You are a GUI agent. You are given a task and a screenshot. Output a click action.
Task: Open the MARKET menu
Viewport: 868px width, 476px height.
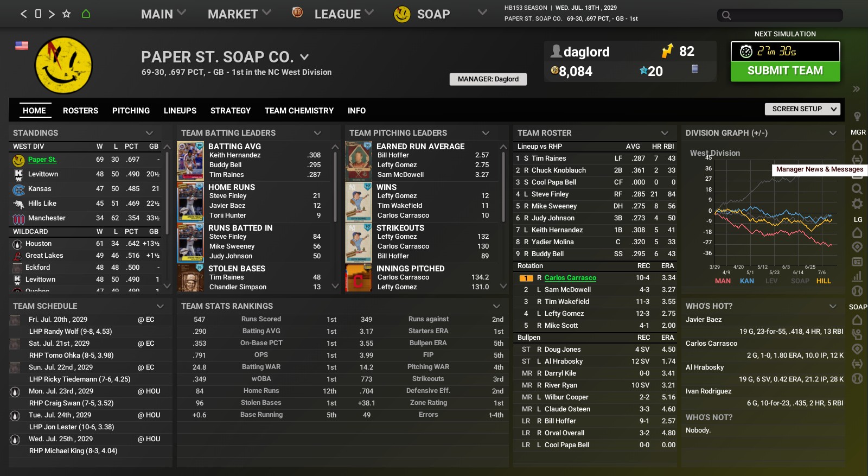pos(239,14)
